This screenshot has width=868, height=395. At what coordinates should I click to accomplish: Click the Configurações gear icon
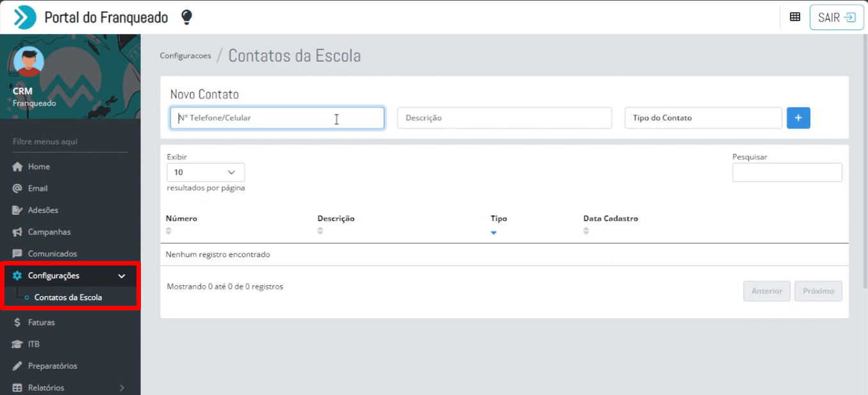pos(17,276)
